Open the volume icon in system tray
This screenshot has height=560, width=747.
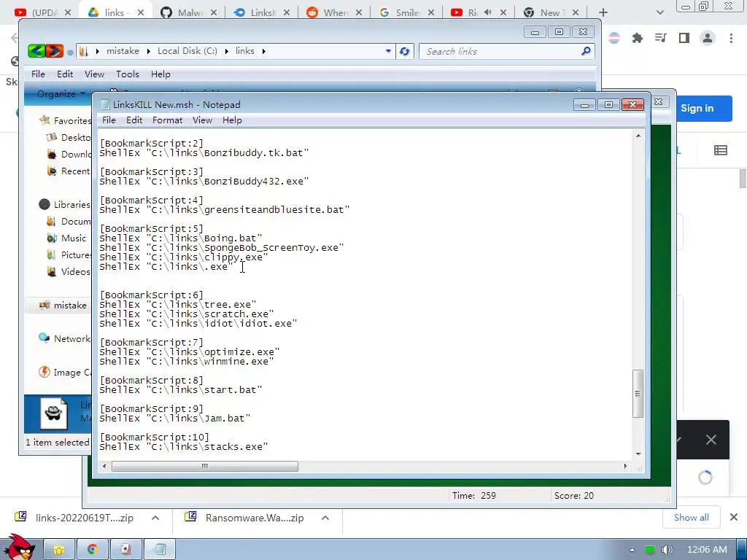[667, 550]
